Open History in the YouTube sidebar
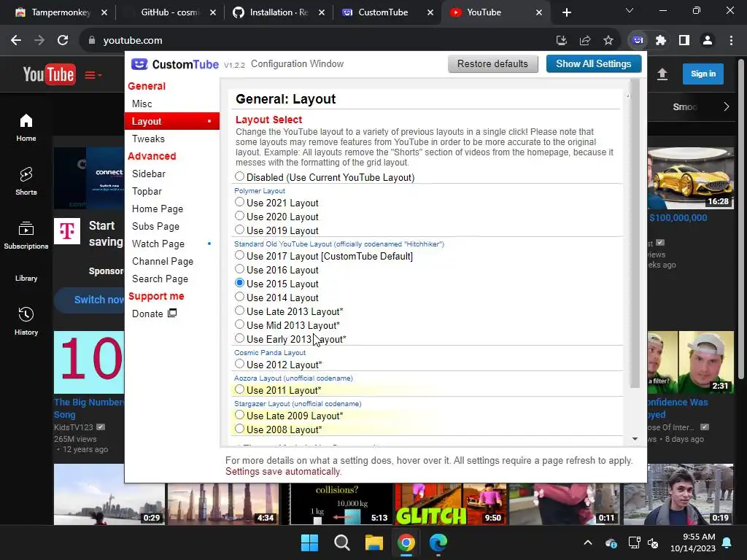747x560 pixels. (26, 321)
